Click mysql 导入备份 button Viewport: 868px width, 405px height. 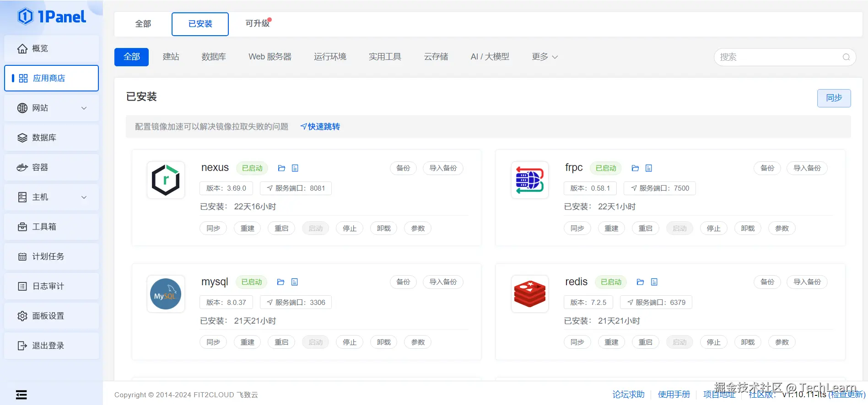coord(443,282)
